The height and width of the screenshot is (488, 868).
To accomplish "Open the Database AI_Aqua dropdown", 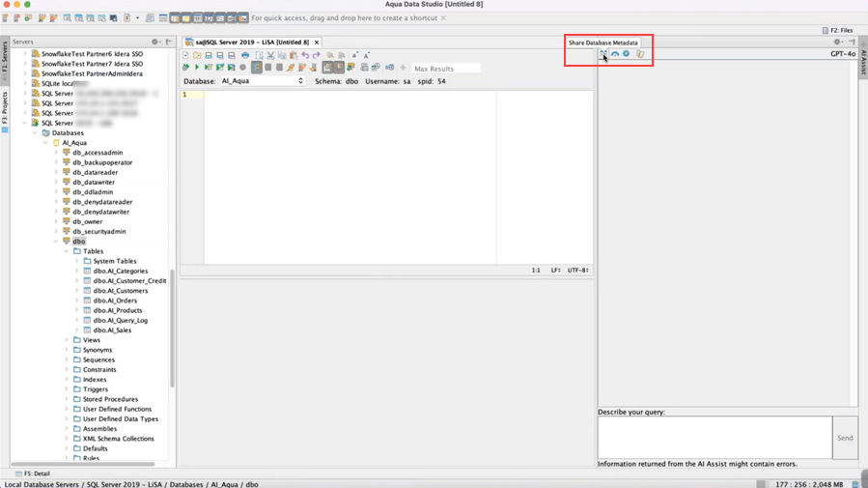I will [263, 81].
